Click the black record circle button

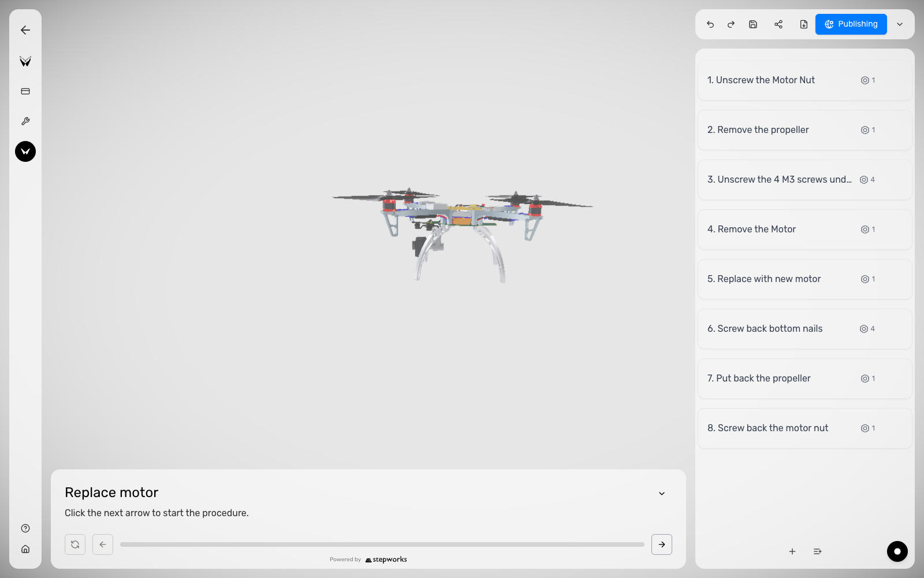897,551
